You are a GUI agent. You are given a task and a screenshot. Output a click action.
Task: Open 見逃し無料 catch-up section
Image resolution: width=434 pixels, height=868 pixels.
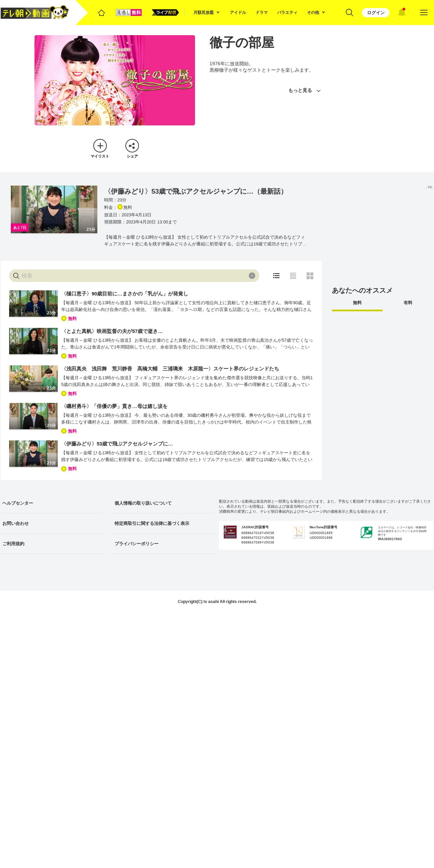coord(128,13)
